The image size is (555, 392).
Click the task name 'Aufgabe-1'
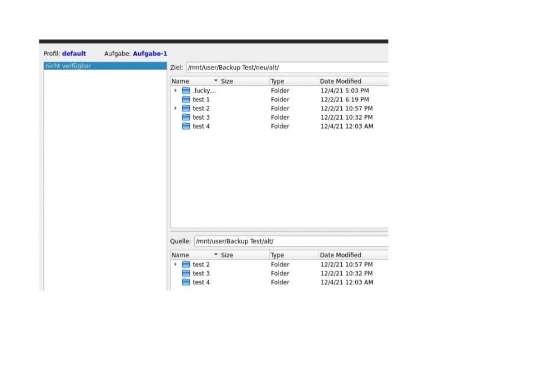coord(150,54)
